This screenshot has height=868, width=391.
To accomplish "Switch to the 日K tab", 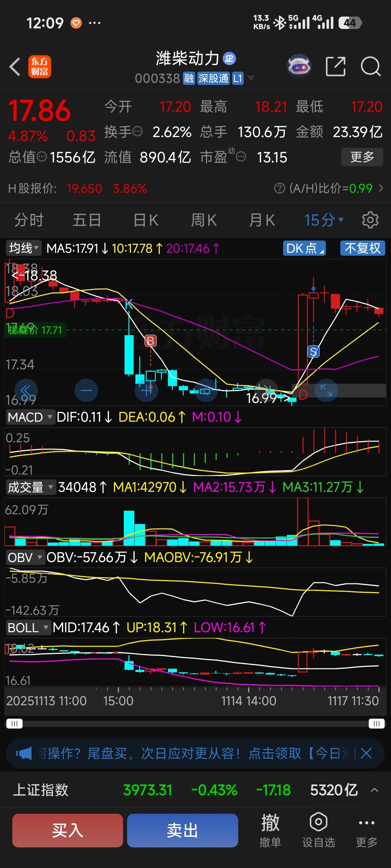I will [x=146, y=220].
